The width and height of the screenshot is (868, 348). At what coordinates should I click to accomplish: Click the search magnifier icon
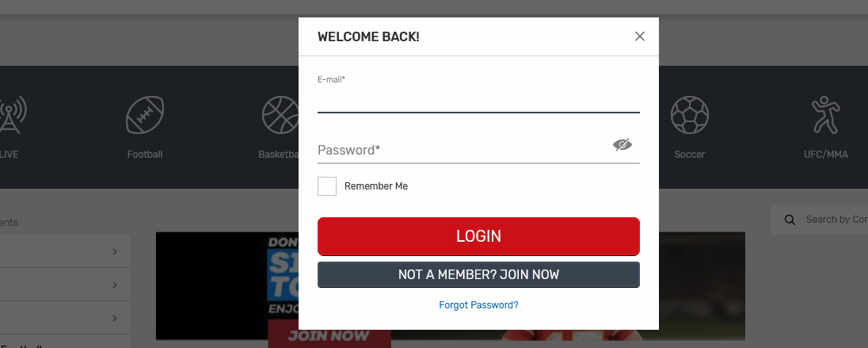tap(790, 220)
